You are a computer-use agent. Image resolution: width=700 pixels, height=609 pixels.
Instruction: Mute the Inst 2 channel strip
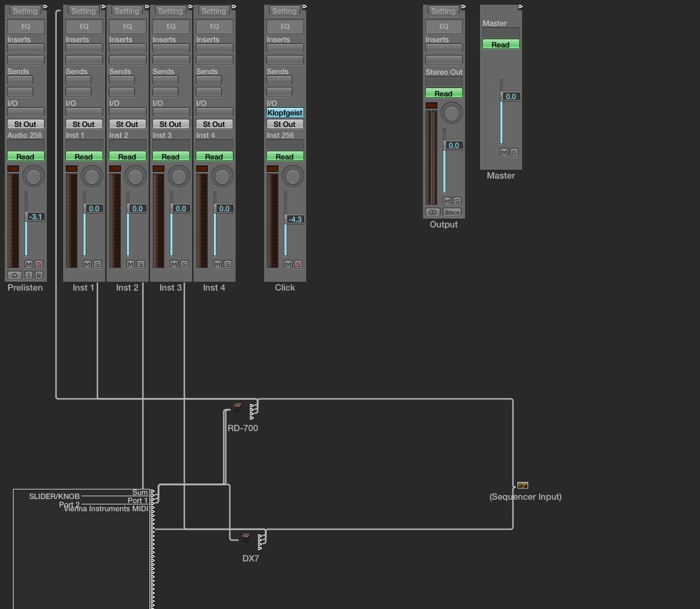click(130, 264)
